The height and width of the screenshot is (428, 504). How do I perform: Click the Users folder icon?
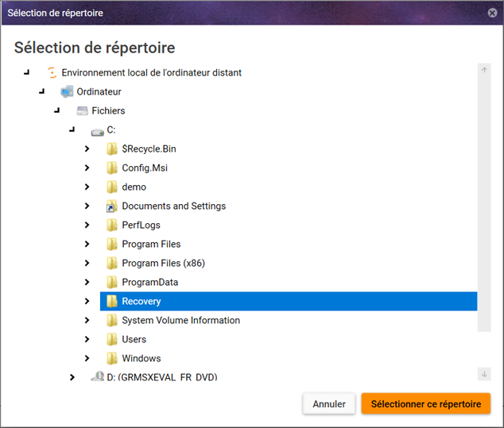112,339
